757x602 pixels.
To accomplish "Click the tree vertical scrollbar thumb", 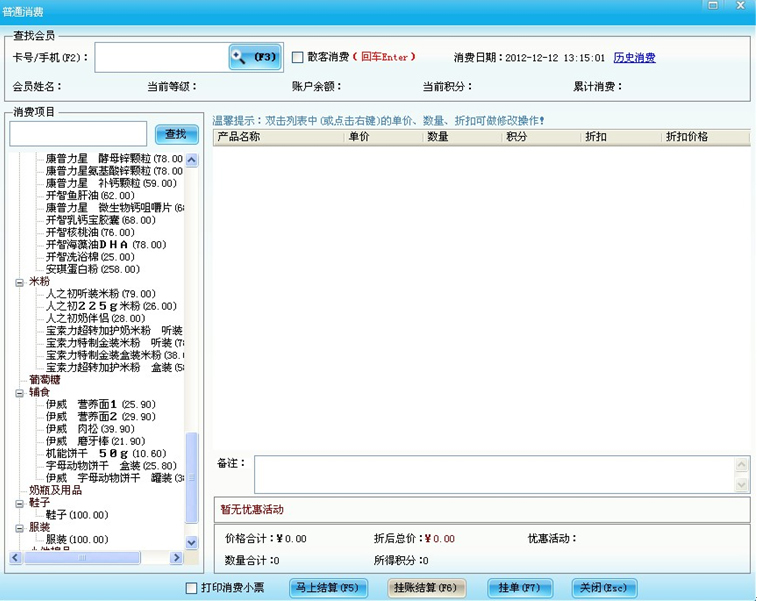I will [192, 477].
